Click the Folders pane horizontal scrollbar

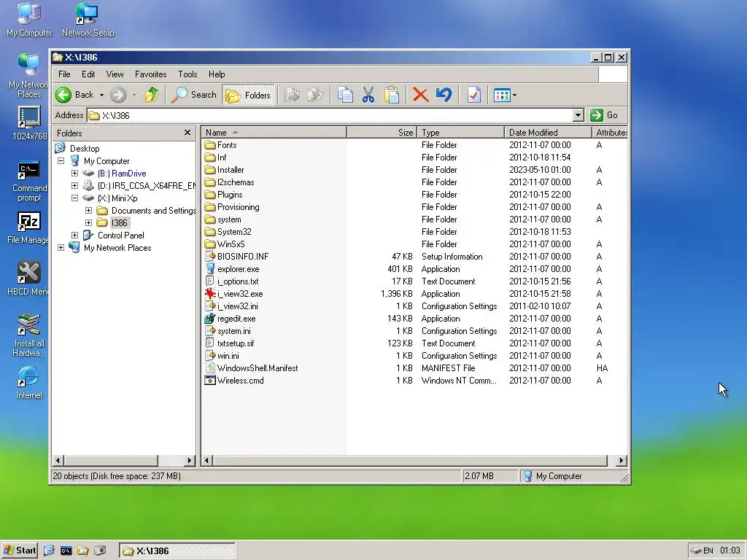(x=111, y=461)
